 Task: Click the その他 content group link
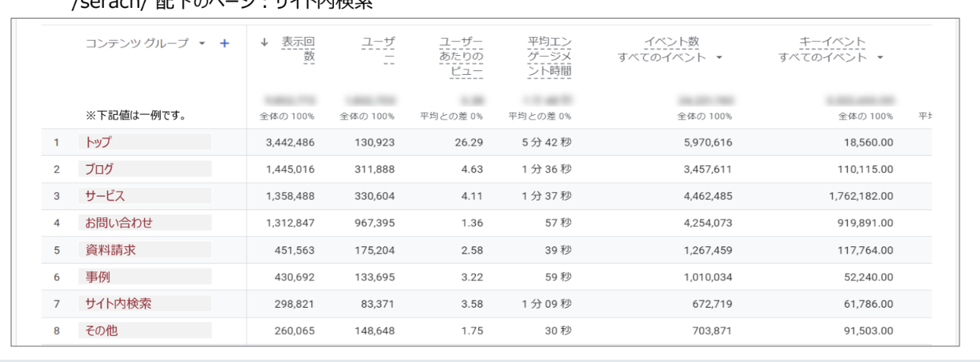(x=102, y=331)
